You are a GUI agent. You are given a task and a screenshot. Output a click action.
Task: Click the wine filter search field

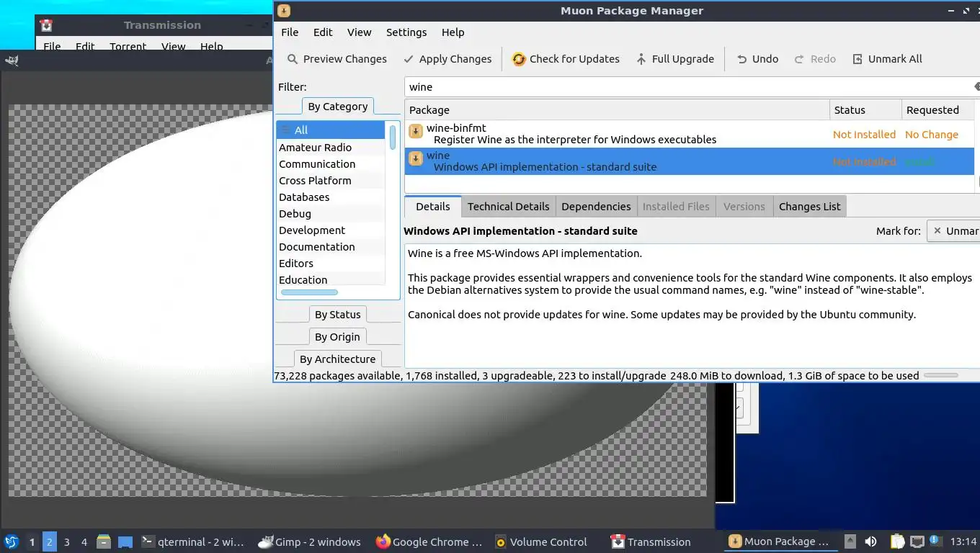(688, 87)
